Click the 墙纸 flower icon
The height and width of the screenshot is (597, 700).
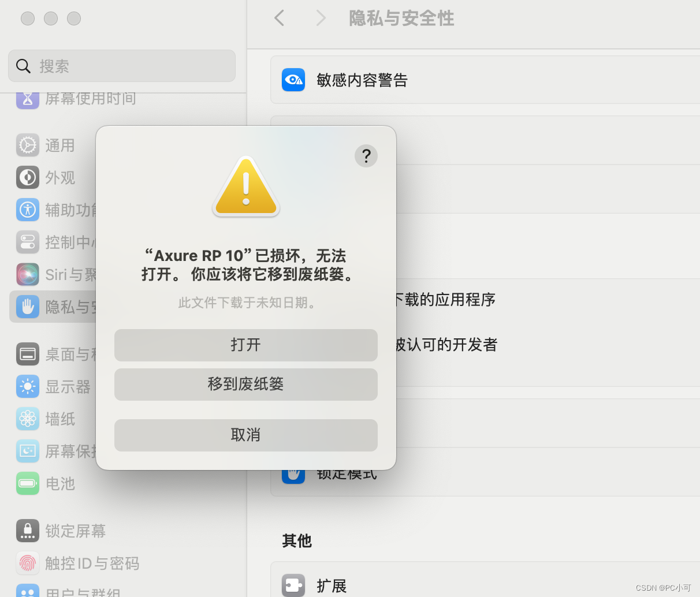pyautogui.click(x=28, y=419)
